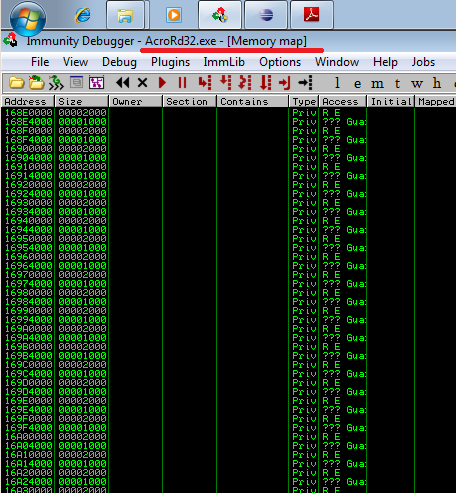
Task: Open the ImmLib menu
Action: (x=224, y=62)
